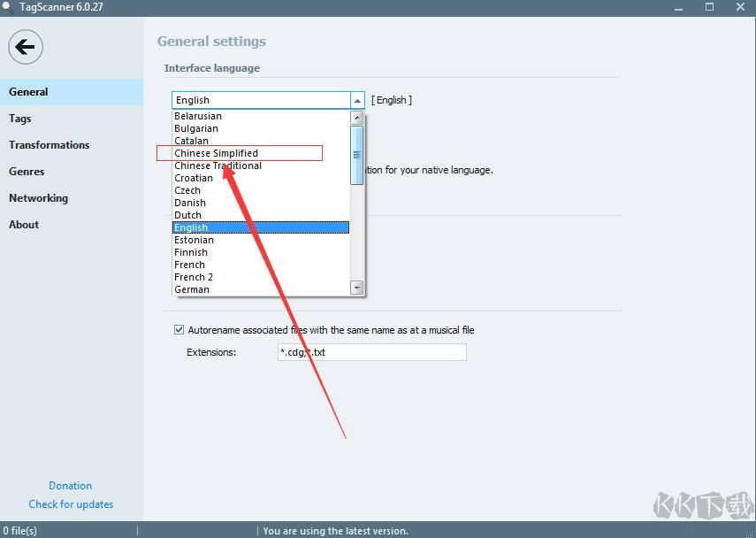This screenshot has width=756, height=538.
Task: Open the General settings section
Action: [x=72, y=92]
